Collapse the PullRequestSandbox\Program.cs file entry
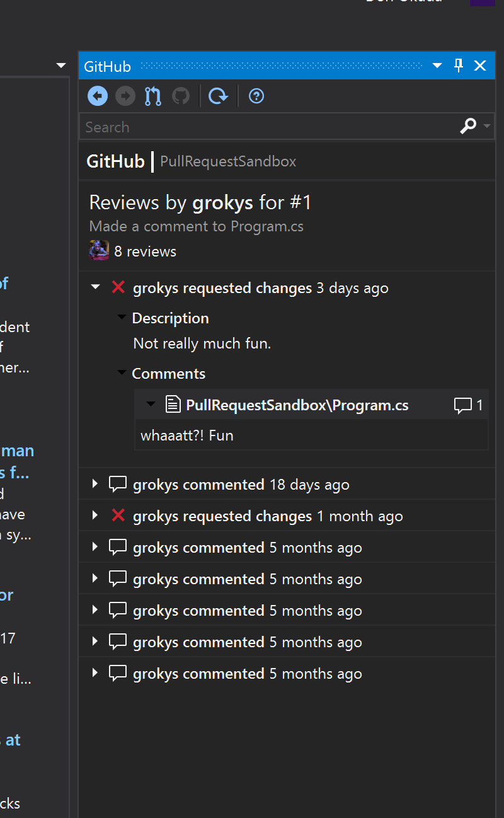Image resolution: width=504 pixels, height=818 pixels. click(151, 404)
